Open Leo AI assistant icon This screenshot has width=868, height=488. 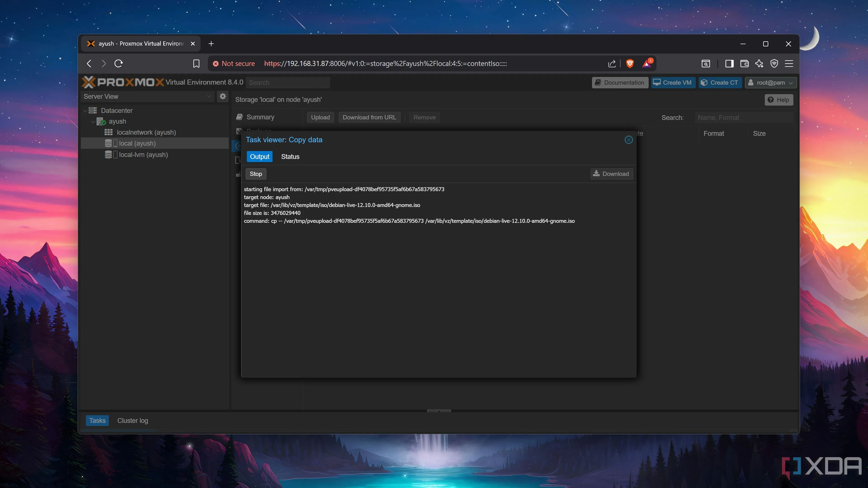tap(759, 63)
